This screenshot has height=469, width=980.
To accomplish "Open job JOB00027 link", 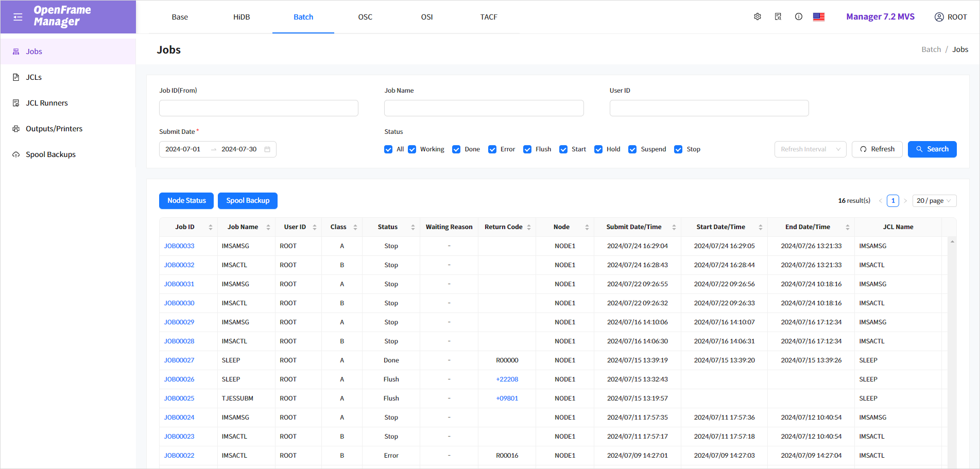I will point(179,360).
